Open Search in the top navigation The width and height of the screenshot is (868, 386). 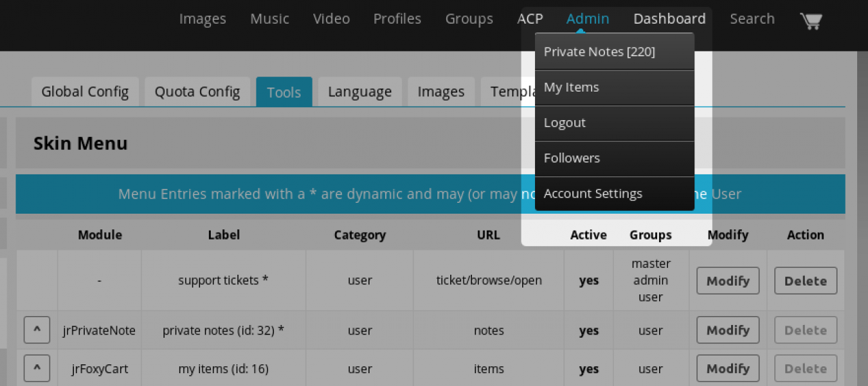[752, 19]
